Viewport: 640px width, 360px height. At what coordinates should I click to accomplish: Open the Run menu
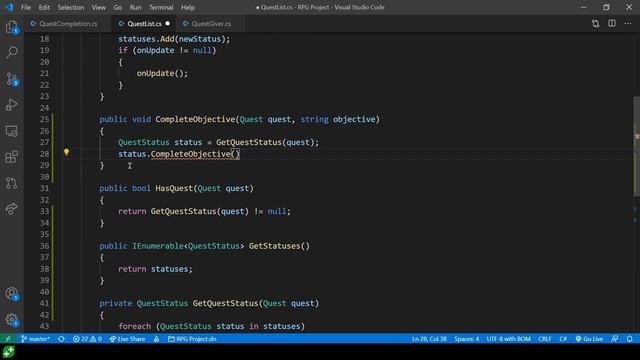135,7
